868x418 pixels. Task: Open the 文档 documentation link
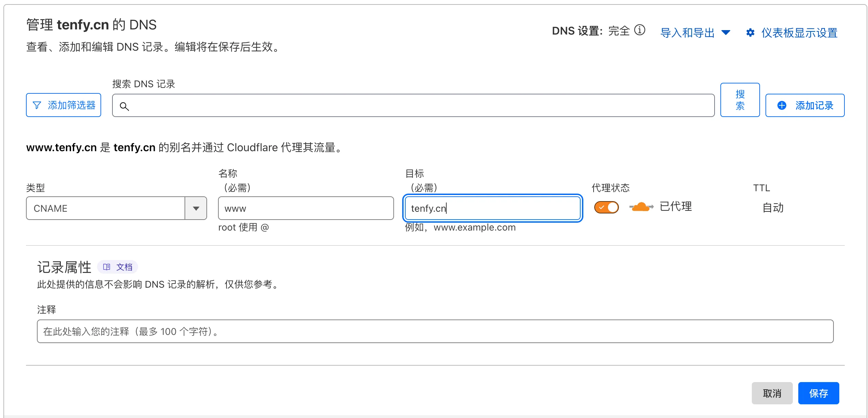118,267
